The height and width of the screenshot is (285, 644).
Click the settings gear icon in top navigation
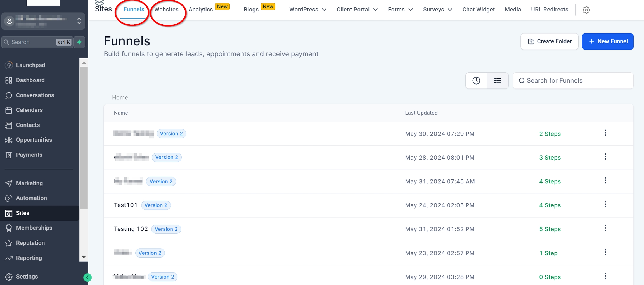click(586, 10)
